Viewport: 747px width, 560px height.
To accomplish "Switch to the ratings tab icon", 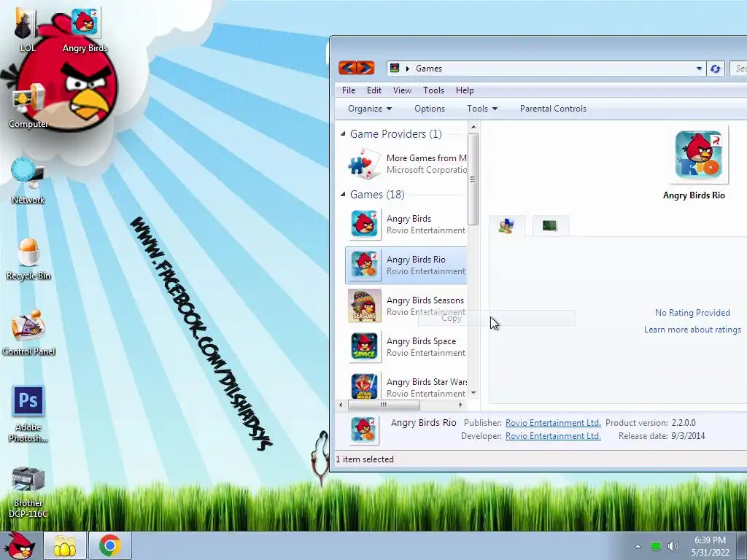I will pos(506,225).
